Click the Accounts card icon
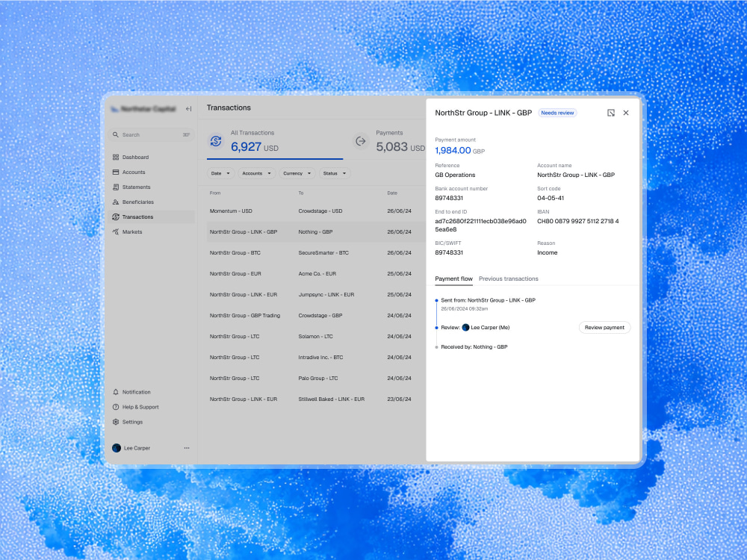 pos(116,172)
